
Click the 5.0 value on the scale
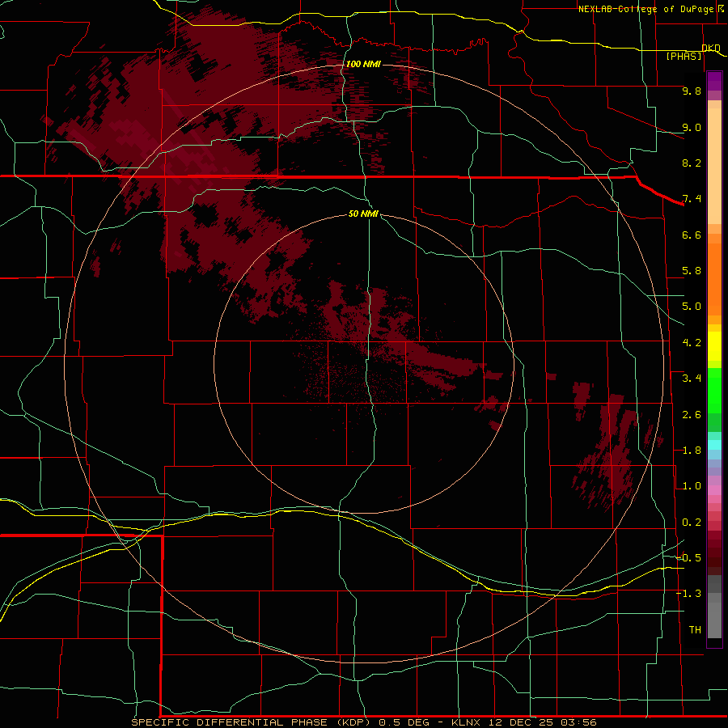pyautogui.click(x=692, y=307)
